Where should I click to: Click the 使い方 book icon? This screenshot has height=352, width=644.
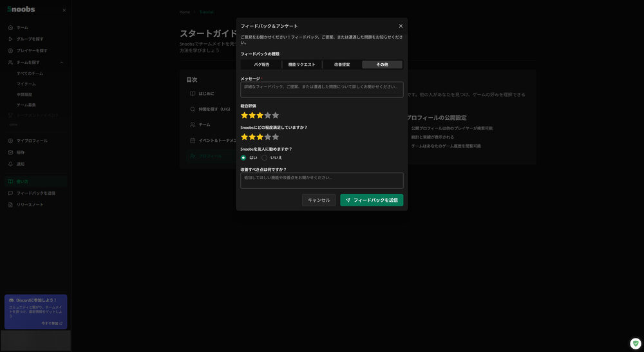tap(11, 181)
